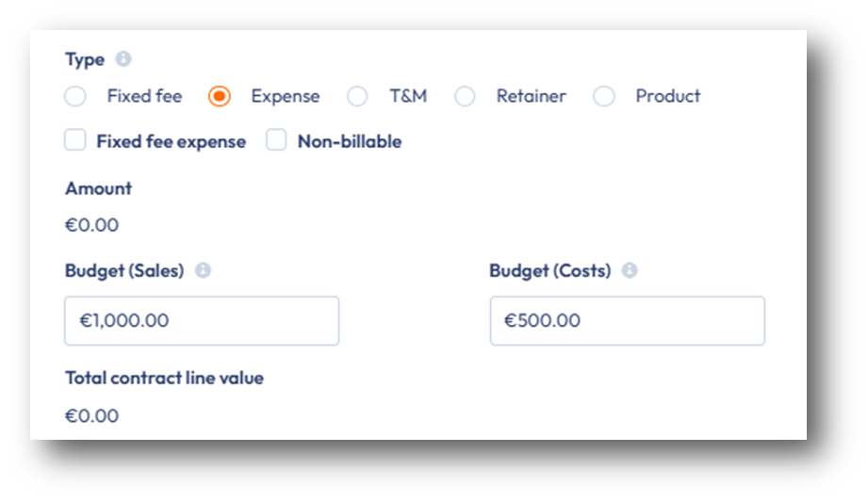Click the info icon next to Type
Screen dimensions: 868x501
(x=123, y=59)
